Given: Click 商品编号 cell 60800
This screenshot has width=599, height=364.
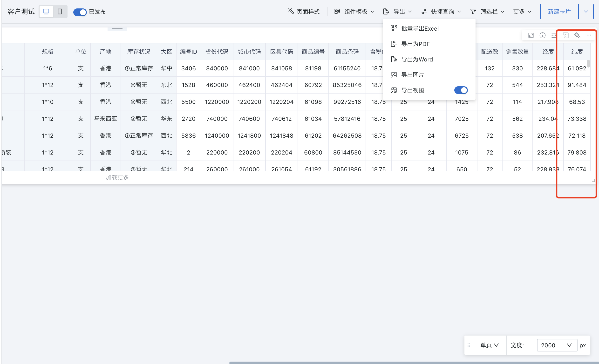Looking at the screenshot, I should point(313,152).
